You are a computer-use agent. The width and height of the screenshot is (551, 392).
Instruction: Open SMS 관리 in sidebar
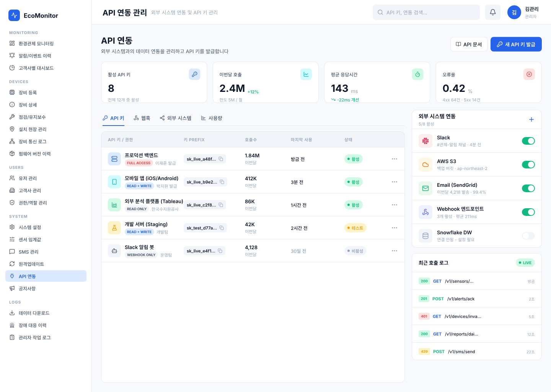click(46, 252)
